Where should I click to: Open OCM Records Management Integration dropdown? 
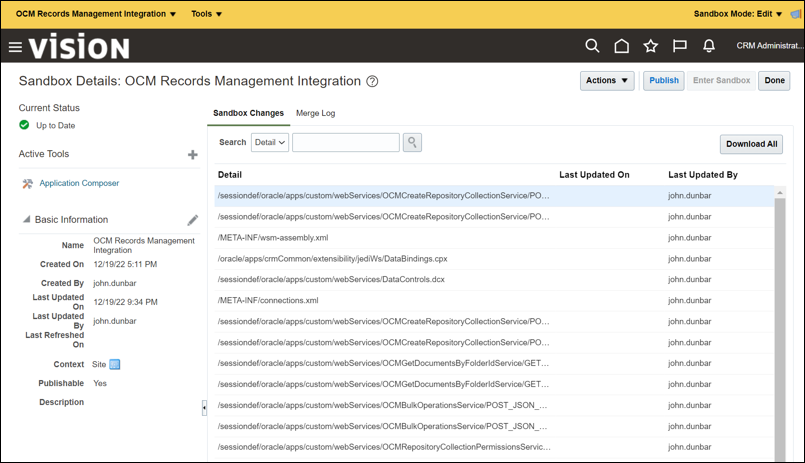pyautogui.click(x=95, y=14)
